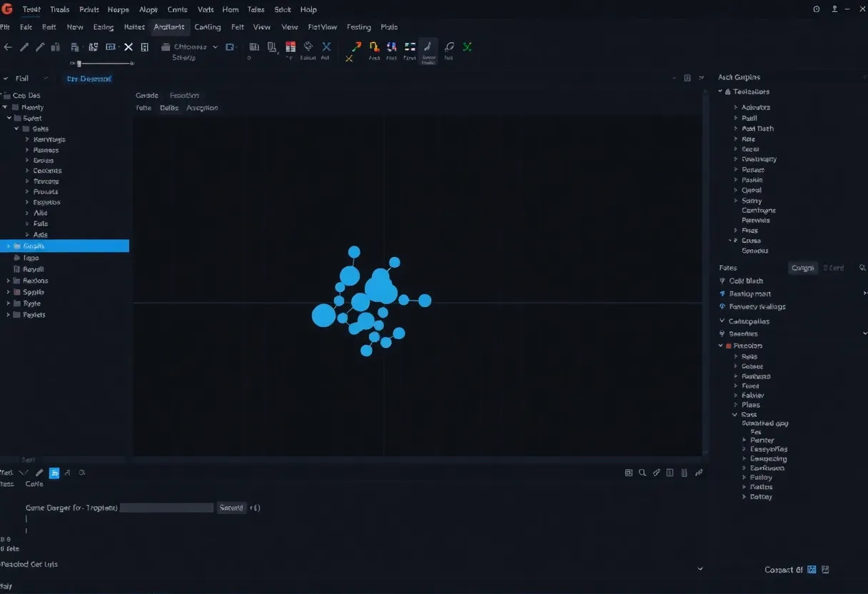Click the magnifier zoom icon below the graph canvas
868x594 pixels.
click(642, 473)
